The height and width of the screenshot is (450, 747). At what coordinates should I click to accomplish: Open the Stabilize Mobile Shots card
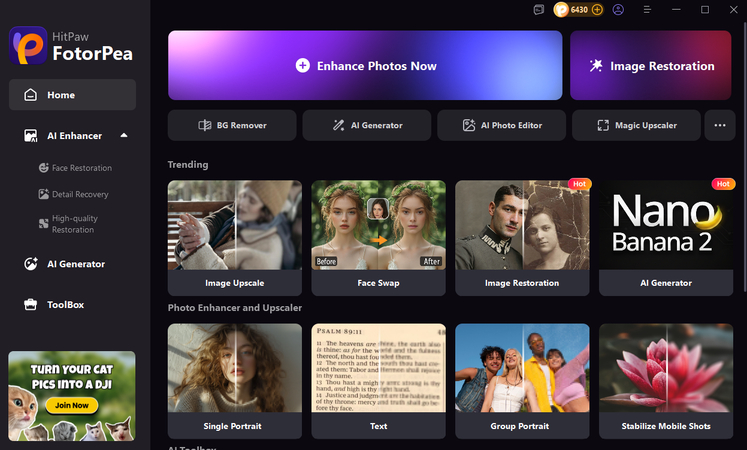click(x=666, y=381)
